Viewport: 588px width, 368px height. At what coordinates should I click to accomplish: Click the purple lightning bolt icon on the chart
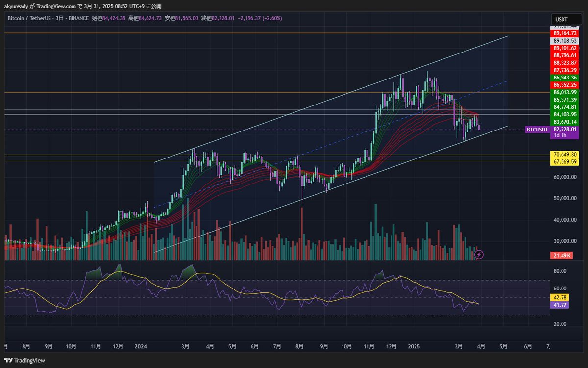click(479, 254)
